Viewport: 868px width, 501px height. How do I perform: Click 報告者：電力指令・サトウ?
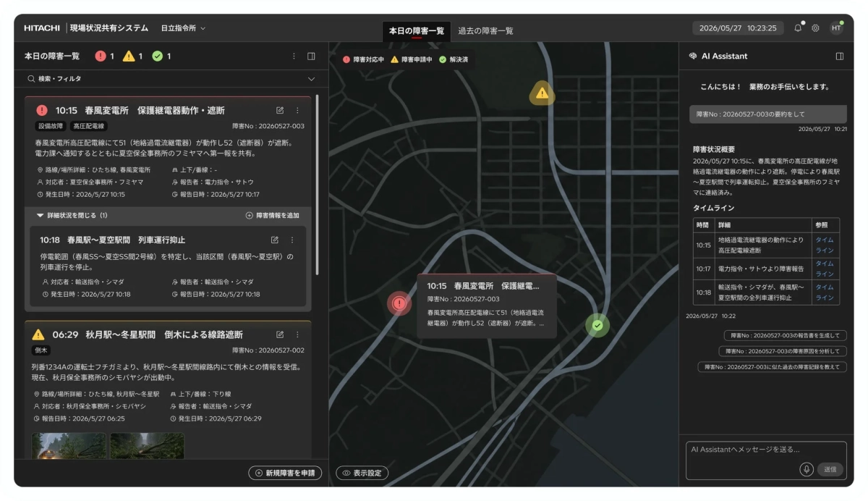[213, 182]
